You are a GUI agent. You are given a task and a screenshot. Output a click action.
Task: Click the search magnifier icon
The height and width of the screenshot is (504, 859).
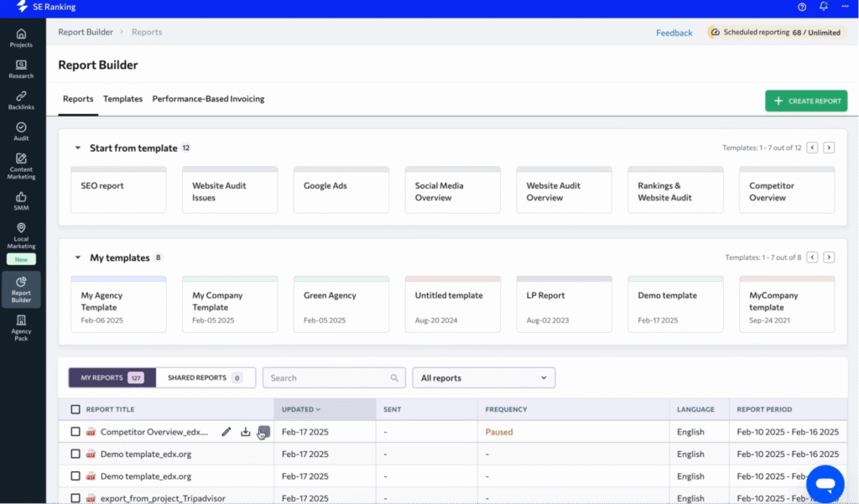pyautogui.click(x=394, y=378)
